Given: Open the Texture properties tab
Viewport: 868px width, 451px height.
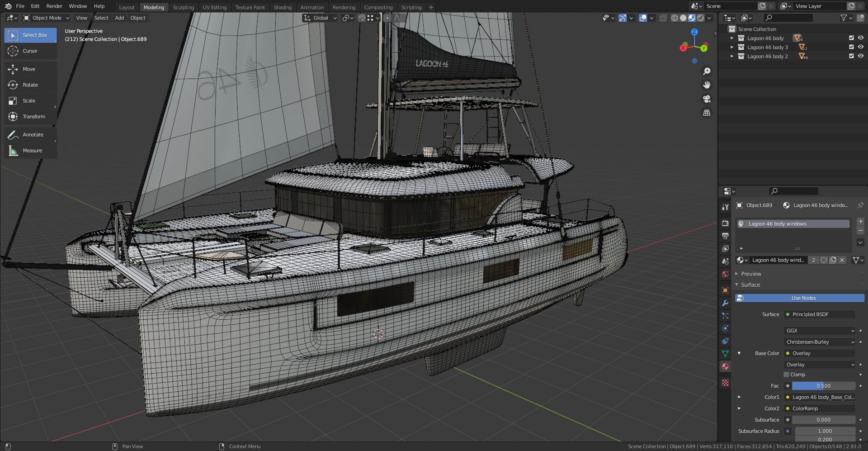Looking at the screenshot, I should (x=725, y=383).
